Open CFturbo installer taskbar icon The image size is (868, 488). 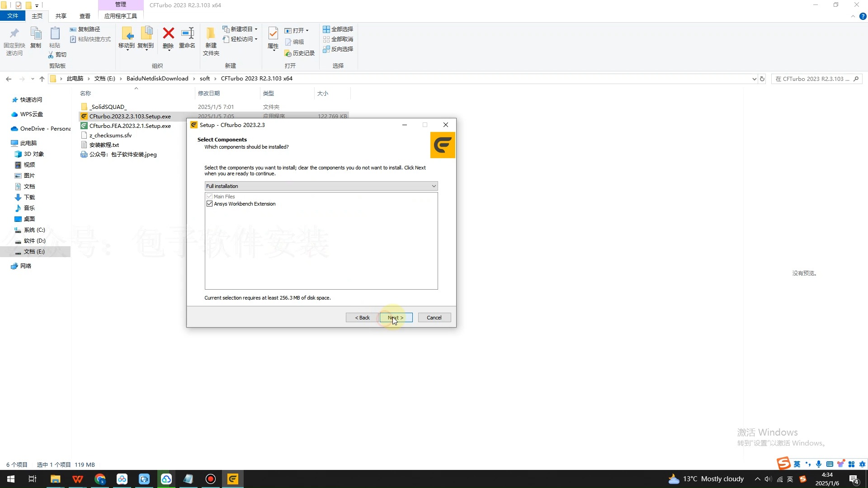tap(232, 479)
